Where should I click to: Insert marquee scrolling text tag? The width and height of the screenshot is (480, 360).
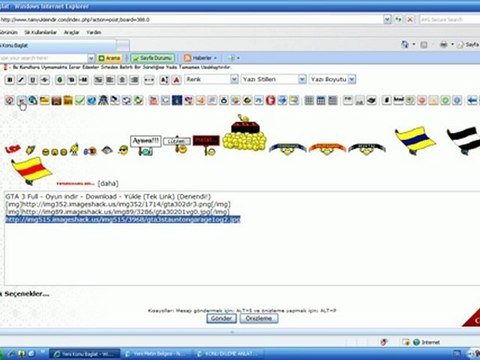(x=83, y=80)
